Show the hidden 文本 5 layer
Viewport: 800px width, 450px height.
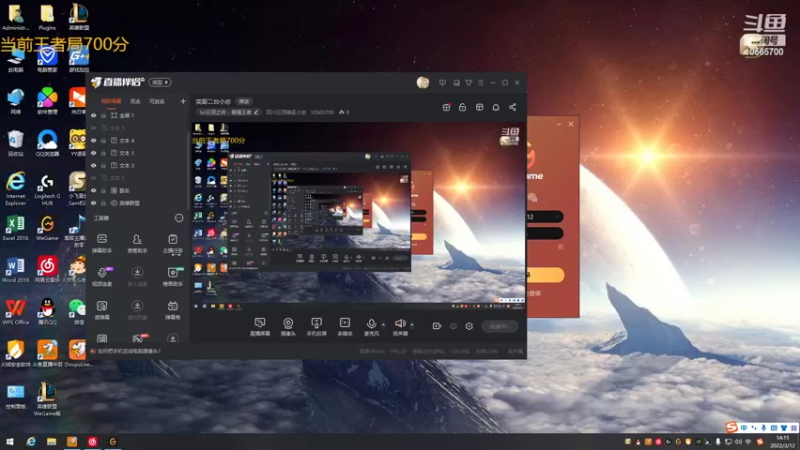click(x=93, y=128)
